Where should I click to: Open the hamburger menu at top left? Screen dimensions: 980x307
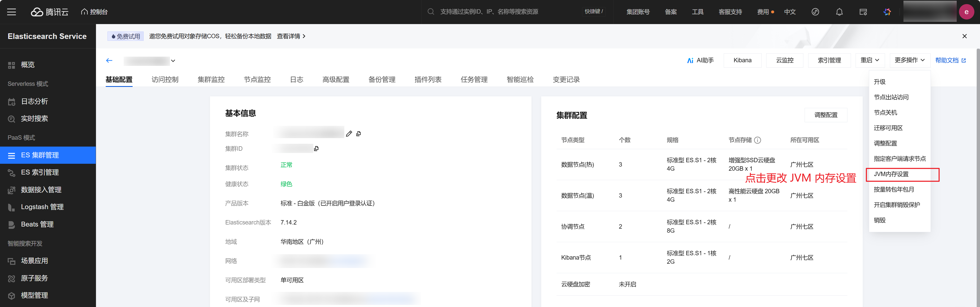(12, 12)
